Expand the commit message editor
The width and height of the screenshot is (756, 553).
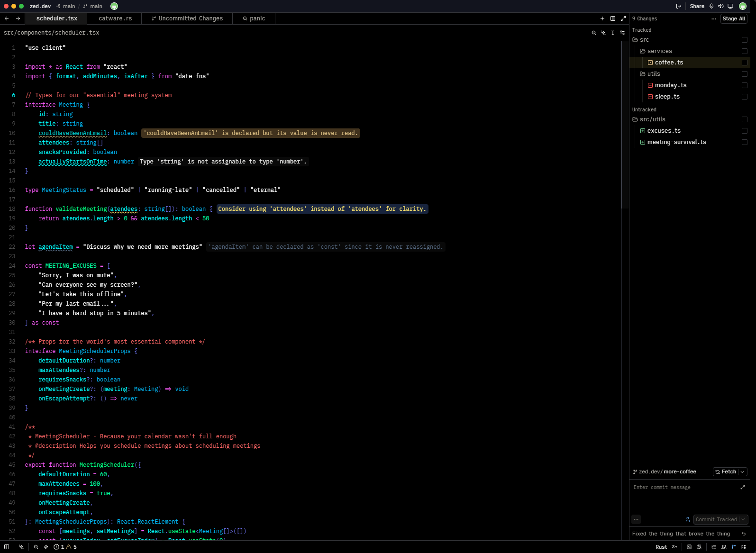click(743, 487)
